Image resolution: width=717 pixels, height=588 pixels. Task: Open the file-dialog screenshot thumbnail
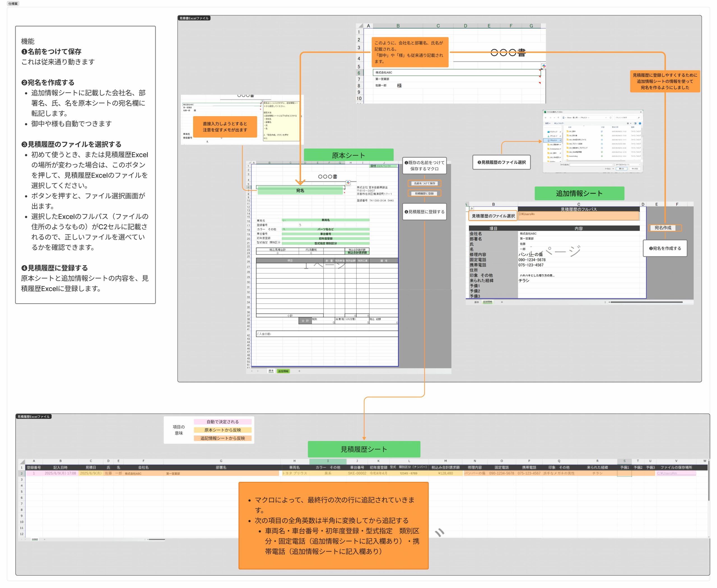pyautogui.click(x=592, y=141)
